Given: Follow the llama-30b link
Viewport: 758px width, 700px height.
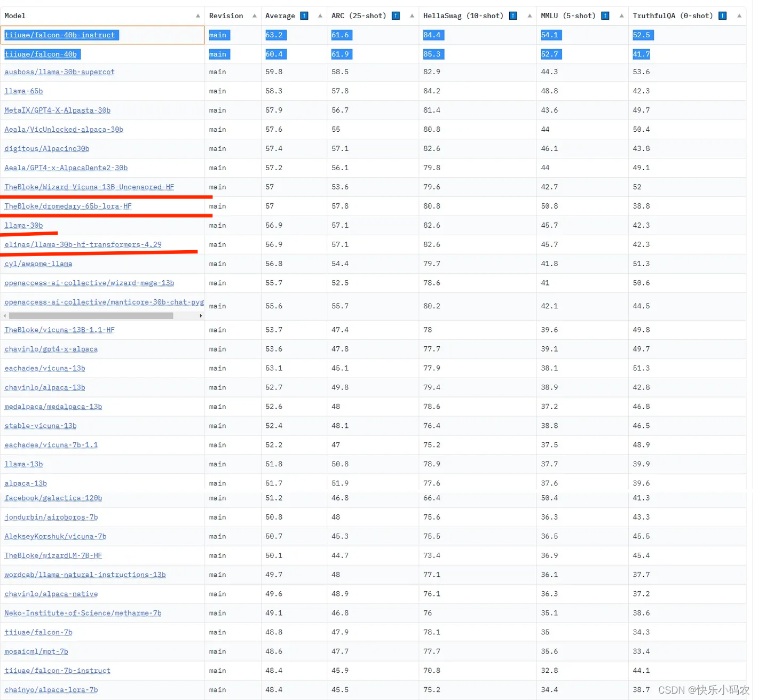Looking at the screenshot, I should pos(23,226).
